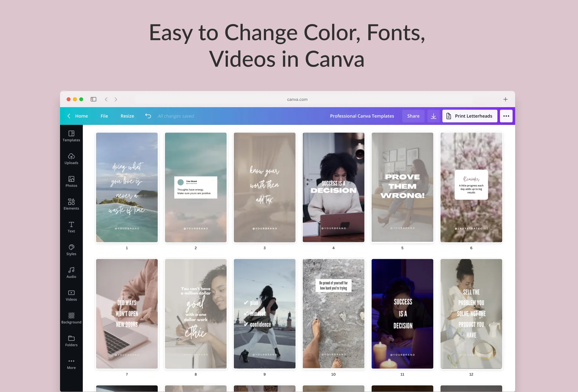Open the Templates panel

[71, 136]
